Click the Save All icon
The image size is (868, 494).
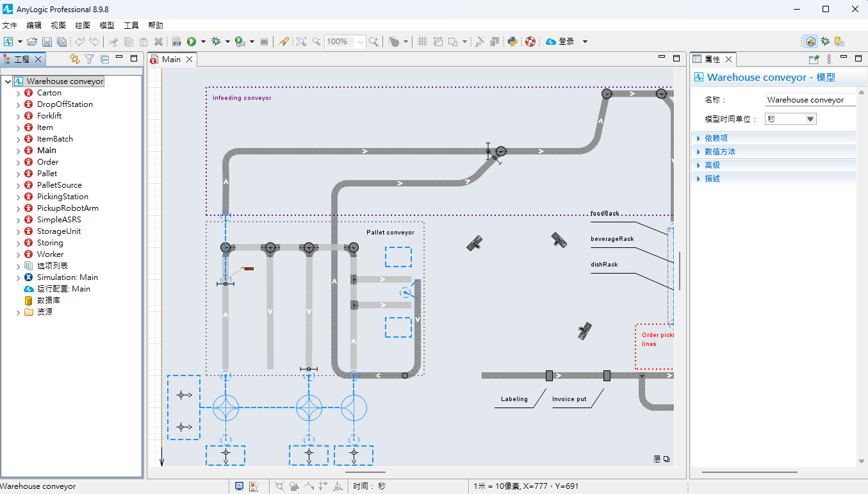61,42
